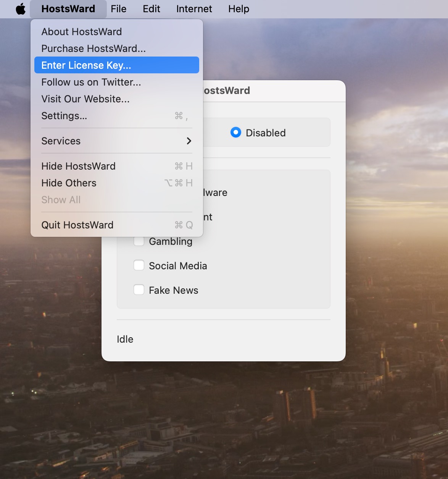Viewport: 448px width, 479px height.
Task: Choose About HostsWard
Action: (x=82, y=32)
